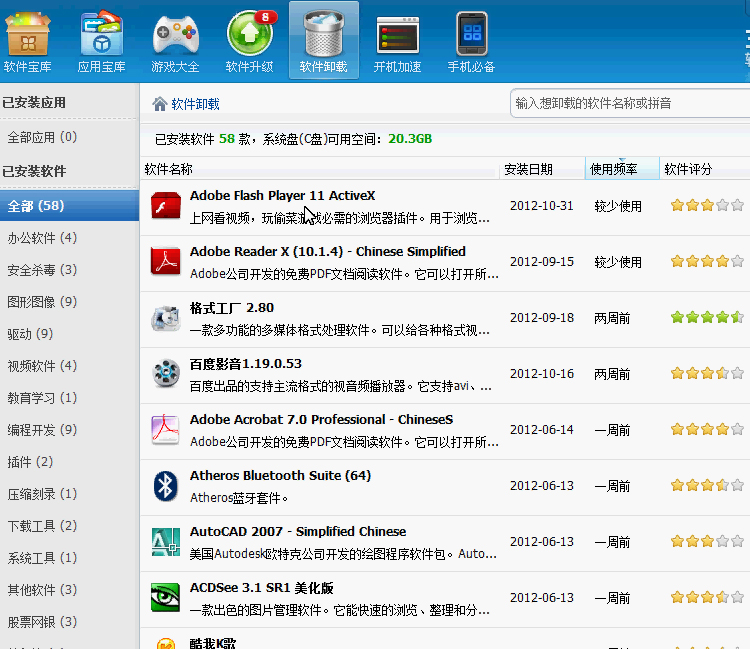Viewport: 750px width, 649px height.
Task: Click the 百度影音 film reel icon
Action: point(165,374)
